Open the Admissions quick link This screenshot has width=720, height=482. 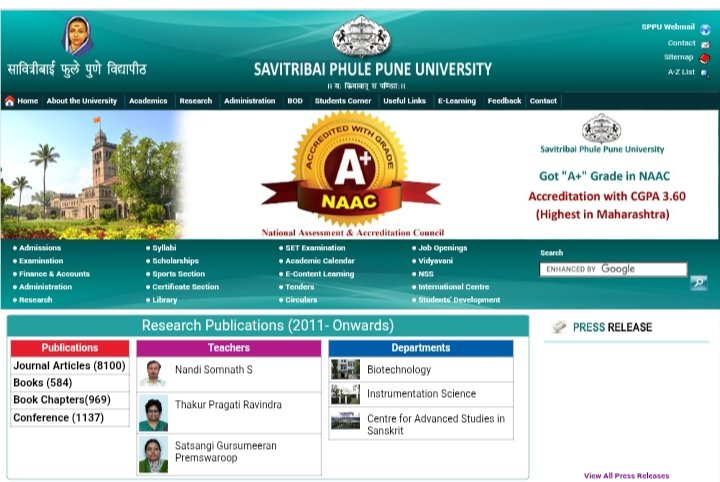tap(39, 248)
